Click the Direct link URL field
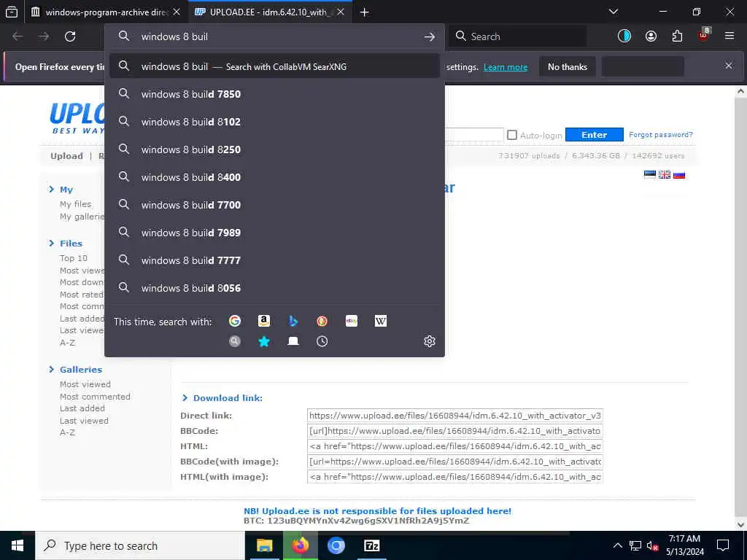The height and width of the screenshot is (560, 747). pyautogui.click(x=455, y=416)
